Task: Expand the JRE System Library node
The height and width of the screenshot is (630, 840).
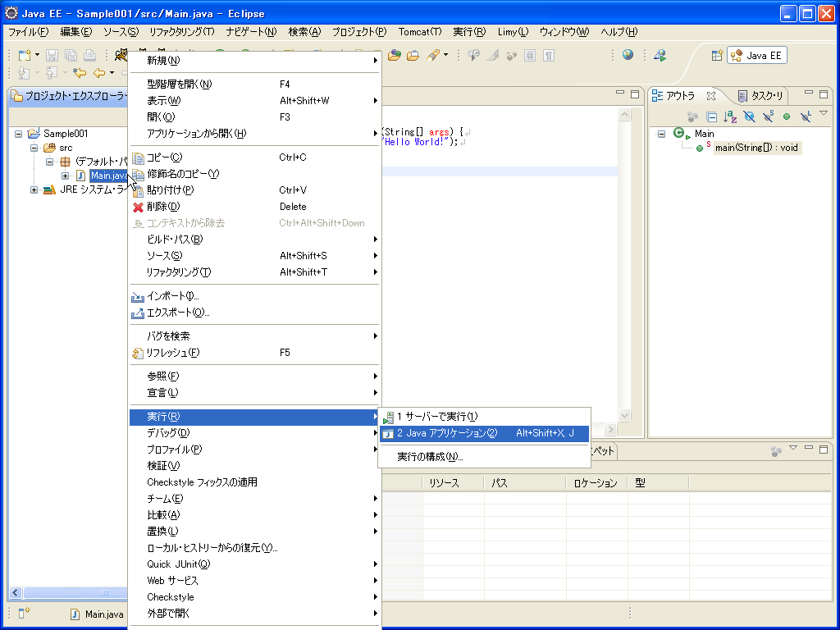Action: 34,189
